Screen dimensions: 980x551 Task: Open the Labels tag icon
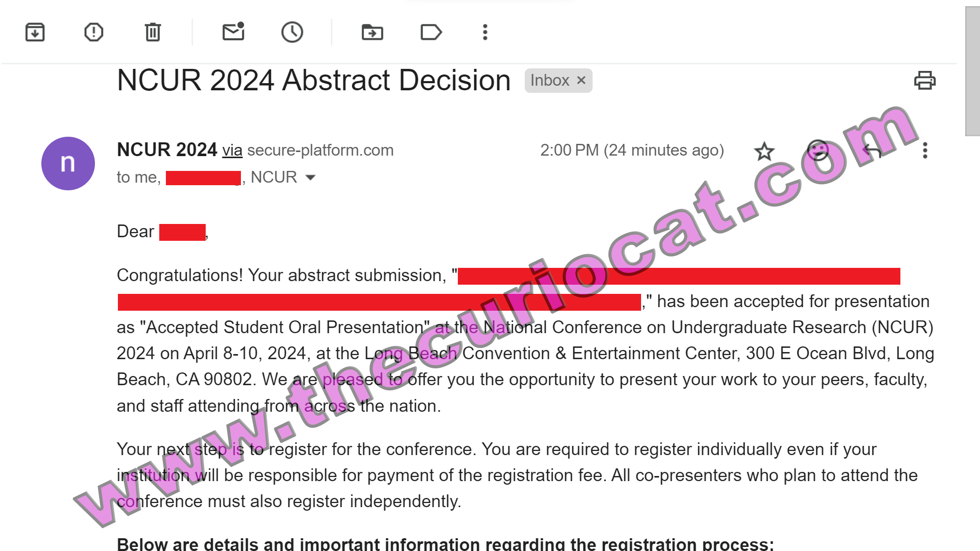point(431,32)
